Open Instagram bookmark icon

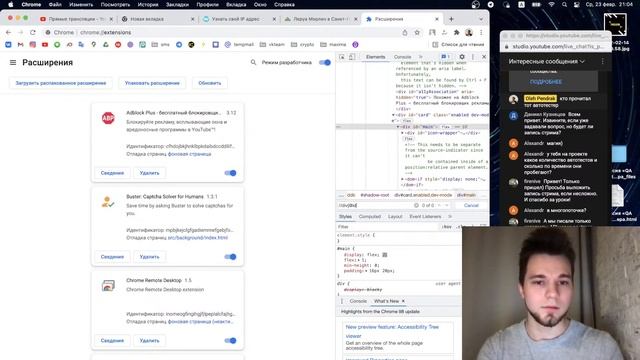pos(33,44)
